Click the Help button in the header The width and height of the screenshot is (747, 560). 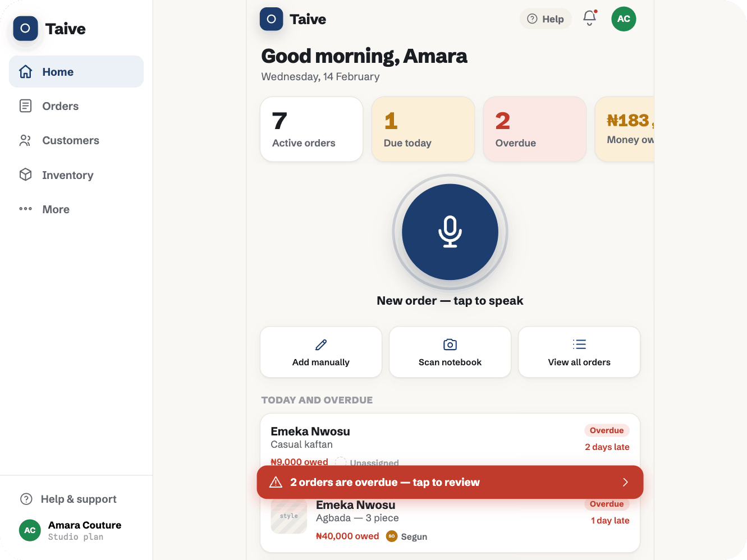pos(546,19)
